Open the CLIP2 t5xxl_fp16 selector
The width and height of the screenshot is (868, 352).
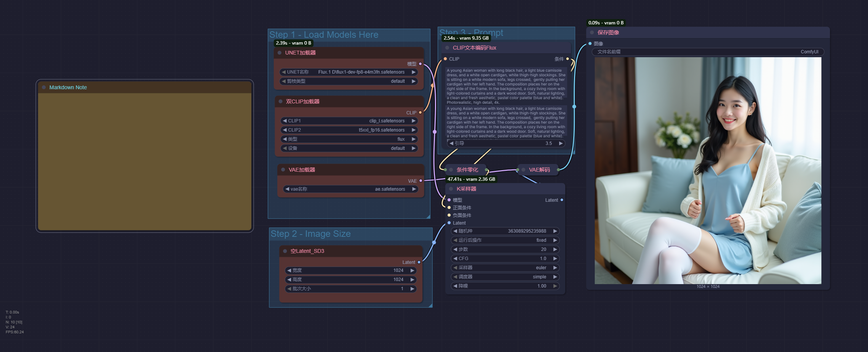tap(348, 130)
